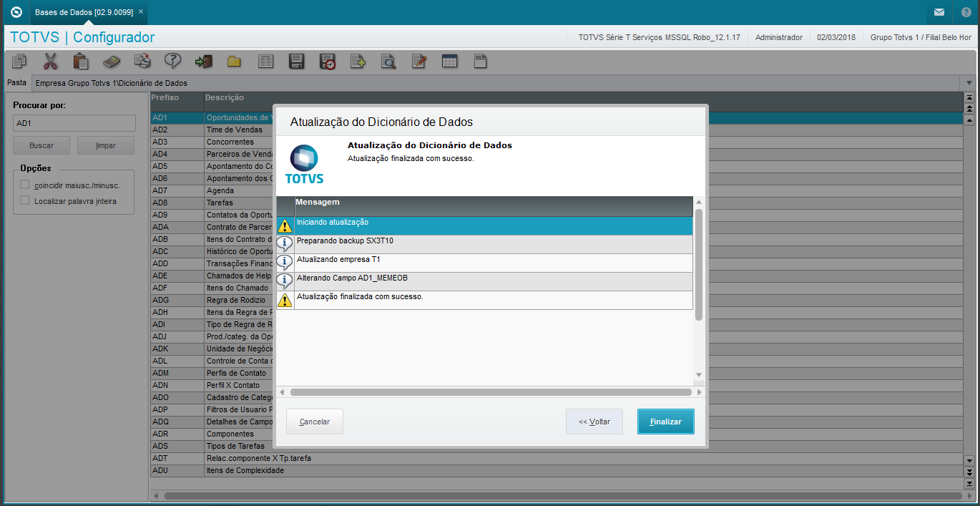Click the << Voltar button
This screenshot has width=980, height=506.
pos(594,422)
